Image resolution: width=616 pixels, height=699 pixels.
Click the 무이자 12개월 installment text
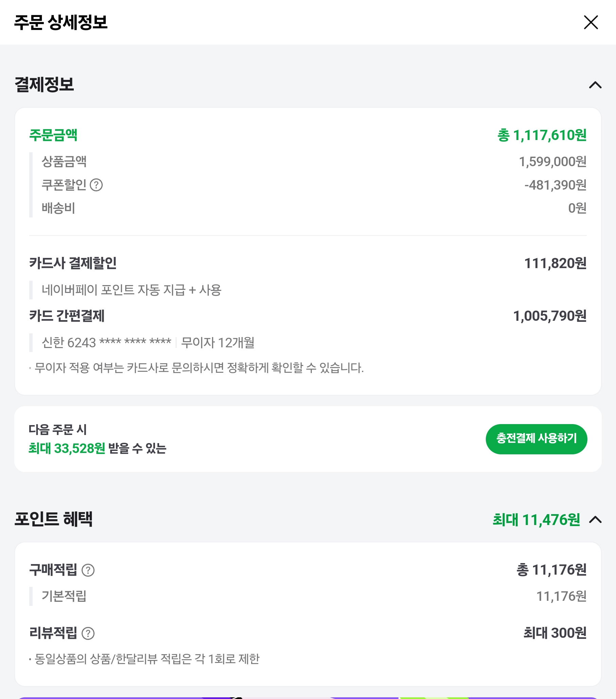218,342
